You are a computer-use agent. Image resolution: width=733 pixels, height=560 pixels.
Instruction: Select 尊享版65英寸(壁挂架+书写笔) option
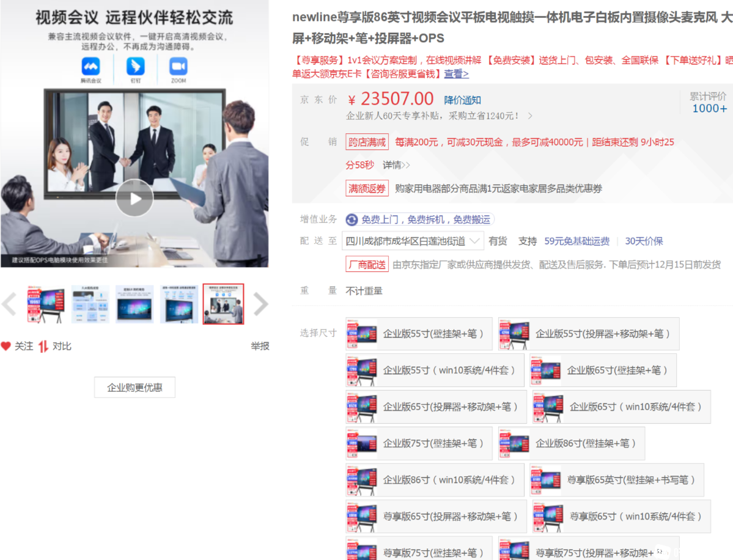coord(617,479)
